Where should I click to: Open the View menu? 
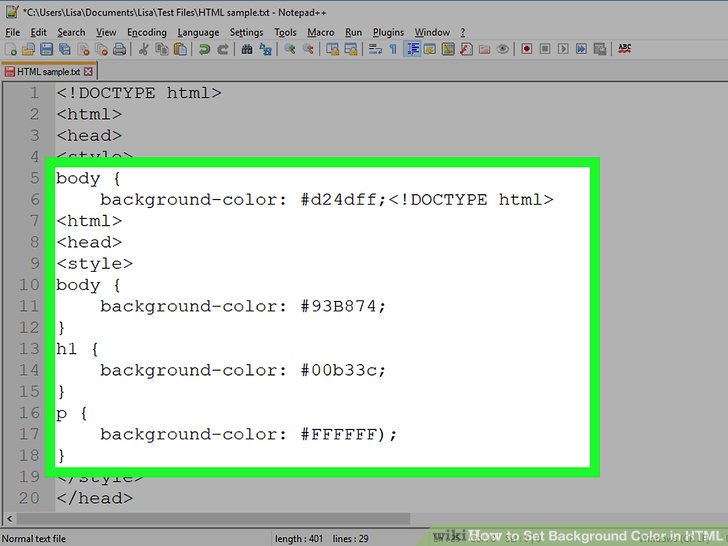106,32
